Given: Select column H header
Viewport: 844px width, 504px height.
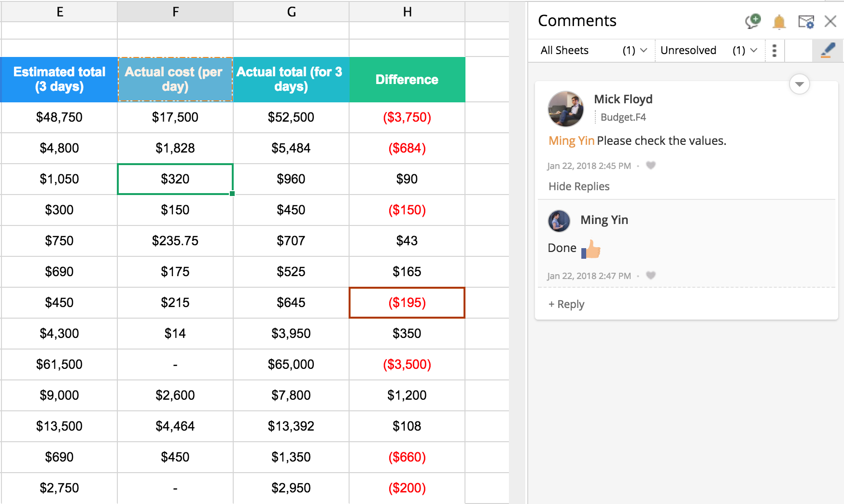Looking at the screenshot, I should [x=407, y=12].
